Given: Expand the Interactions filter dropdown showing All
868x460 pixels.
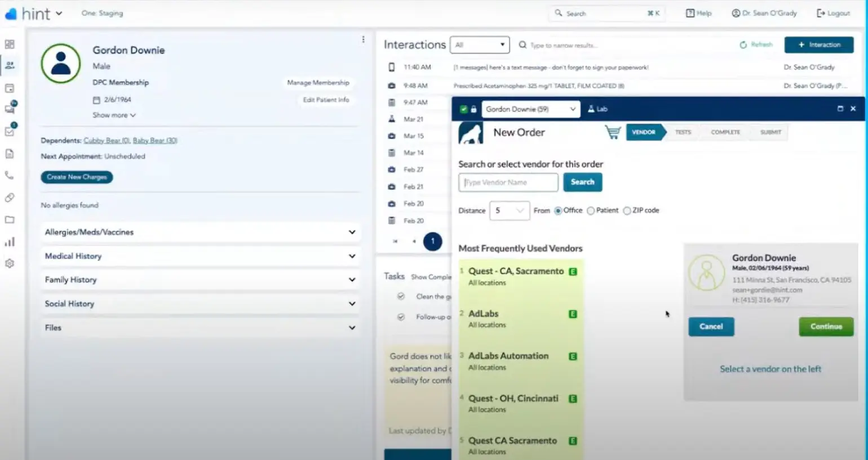Looking at the screenshot, I should pos(479,44).
